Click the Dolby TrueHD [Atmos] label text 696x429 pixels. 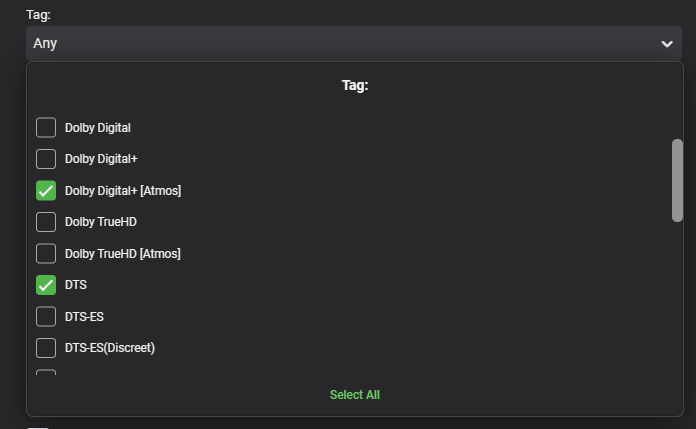click(122, 254)
